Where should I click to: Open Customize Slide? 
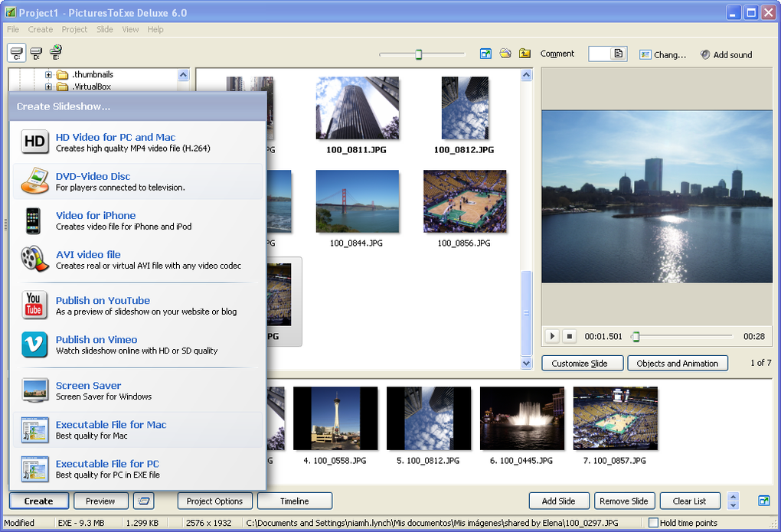pyautogui.click(x=582, y=363)
